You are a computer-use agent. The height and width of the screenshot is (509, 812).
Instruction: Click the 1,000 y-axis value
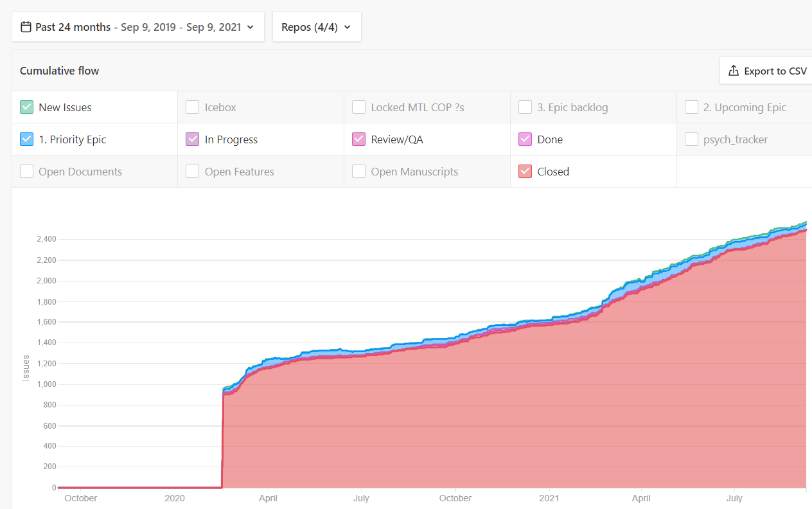pyautogui.click(x=46, y=384)
